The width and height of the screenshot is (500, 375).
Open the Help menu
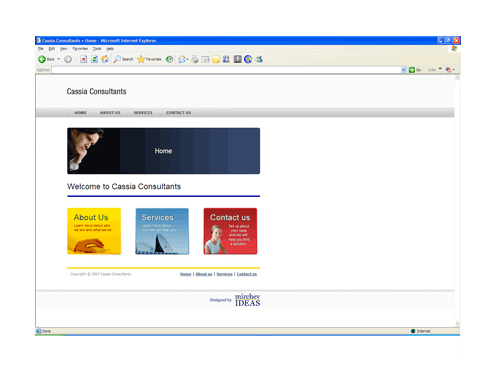[x=110, y=49]
